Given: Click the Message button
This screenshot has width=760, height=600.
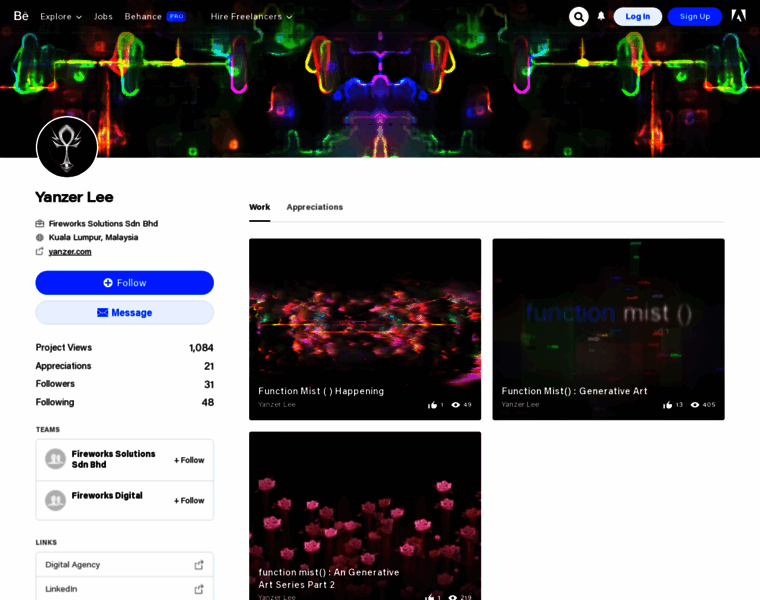Looking at the screenshot, I should 125,313.
